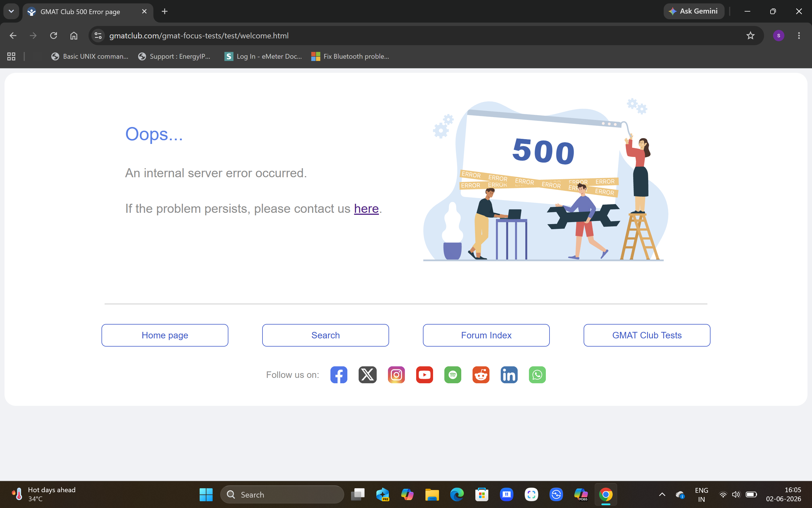The height and width of the screenshot is (508, 812).
Task: Open Microsoft 365 Copilot taskbar icon
Action: [581, 494]
